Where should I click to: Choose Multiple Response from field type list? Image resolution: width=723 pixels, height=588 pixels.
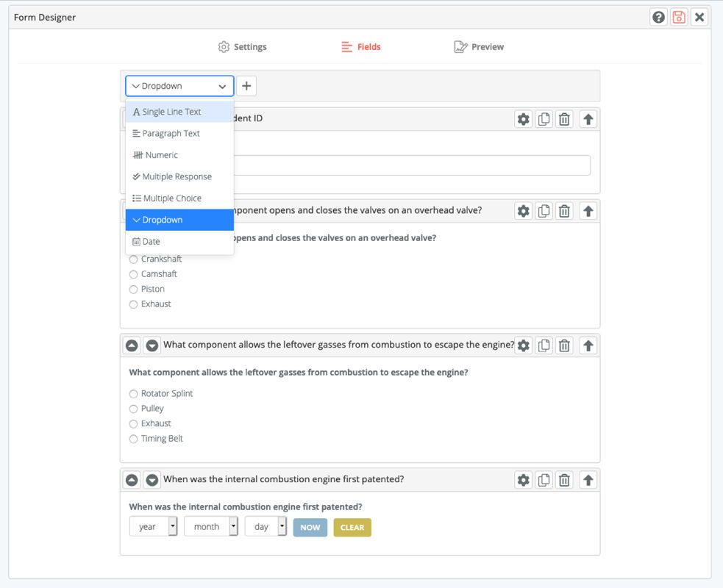tap(177, 176)
